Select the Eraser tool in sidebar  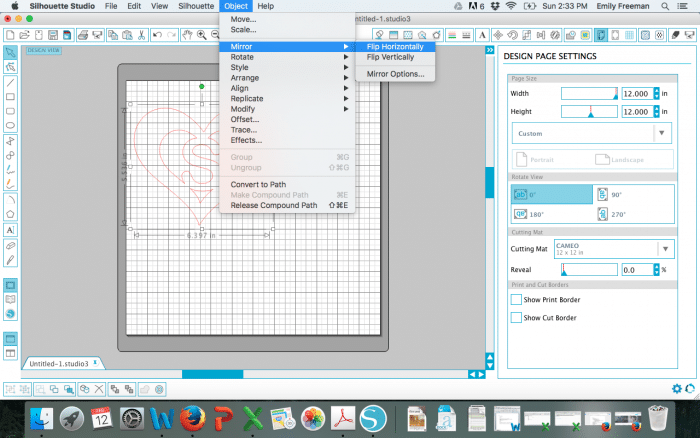[x=10, y=246]
